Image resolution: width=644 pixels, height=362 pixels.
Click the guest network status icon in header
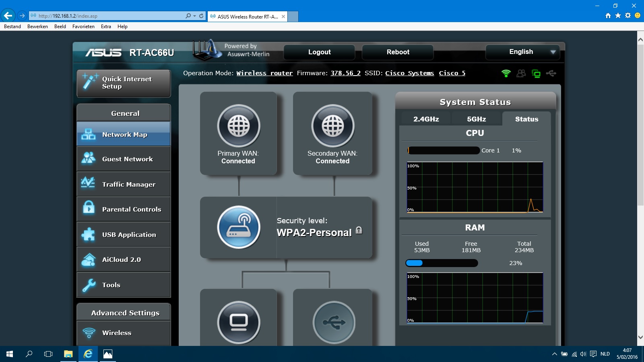tap(521, 73)
